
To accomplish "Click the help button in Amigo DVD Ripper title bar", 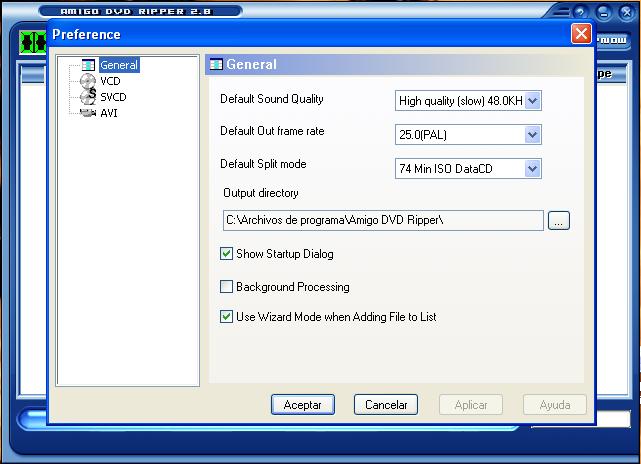I will tap(580, 13).
